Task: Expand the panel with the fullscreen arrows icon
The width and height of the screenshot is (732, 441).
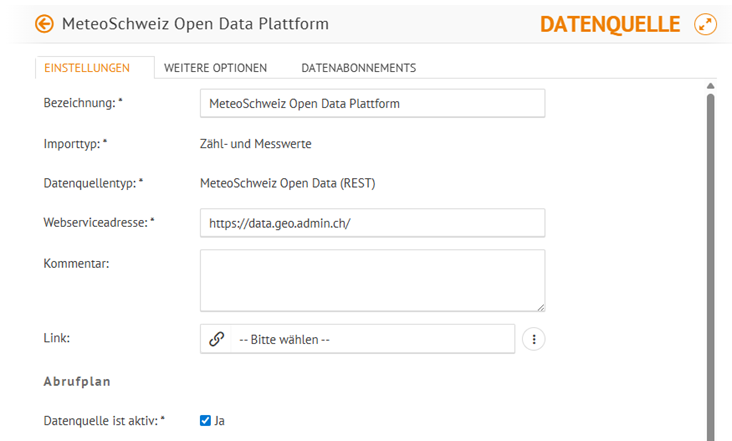Action: coord(705,24)
